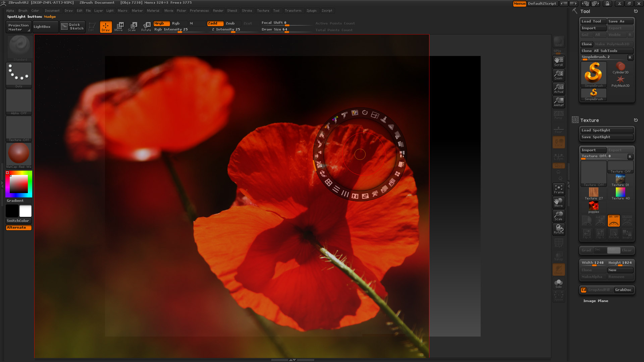Toggle the Alternate color button
The image size is (644, 362).
pyautogui.click(x=19, y=228)
